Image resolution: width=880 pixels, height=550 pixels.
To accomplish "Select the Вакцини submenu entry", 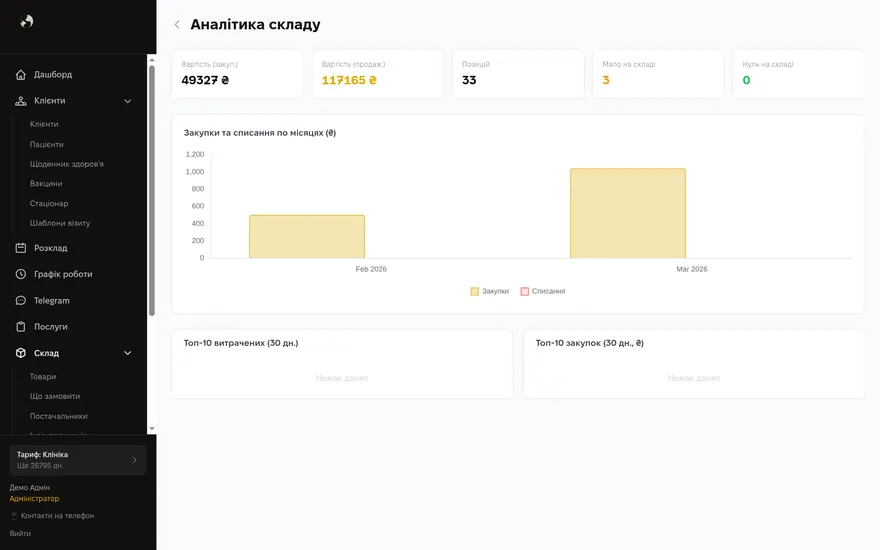I will pos(46,184).
